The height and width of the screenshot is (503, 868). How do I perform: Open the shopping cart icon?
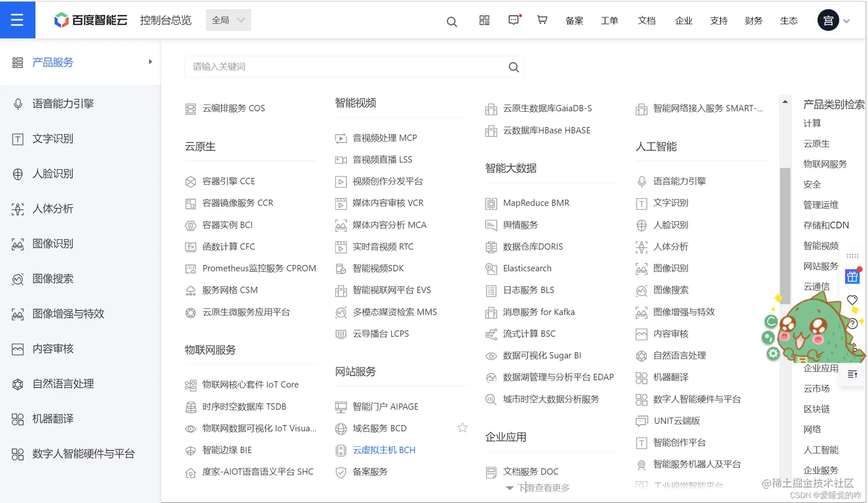(x=542, y=20)
